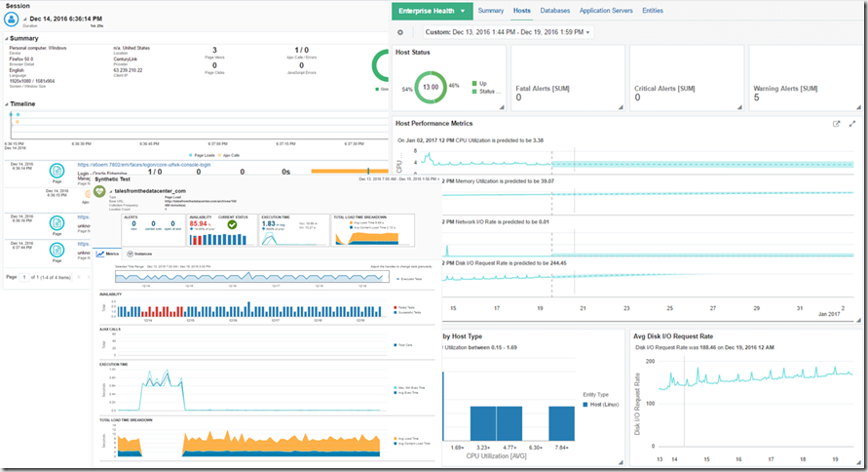This screenshot has height=472, width=868.
Task: Click the page number field in Session pagination
Action: click(23, 277)
